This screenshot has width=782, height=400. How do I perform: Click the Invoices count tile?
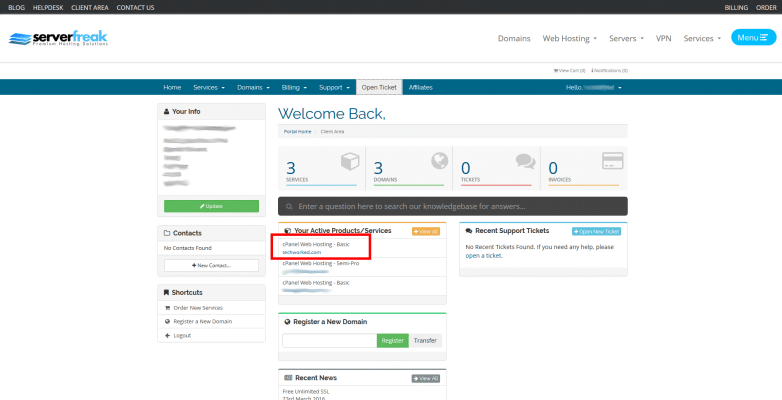(x=584, y=168)
